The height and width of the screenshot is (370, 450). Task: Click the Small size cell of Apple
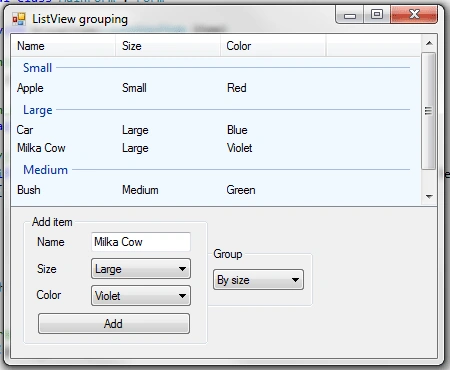click(x=134, y=88)
